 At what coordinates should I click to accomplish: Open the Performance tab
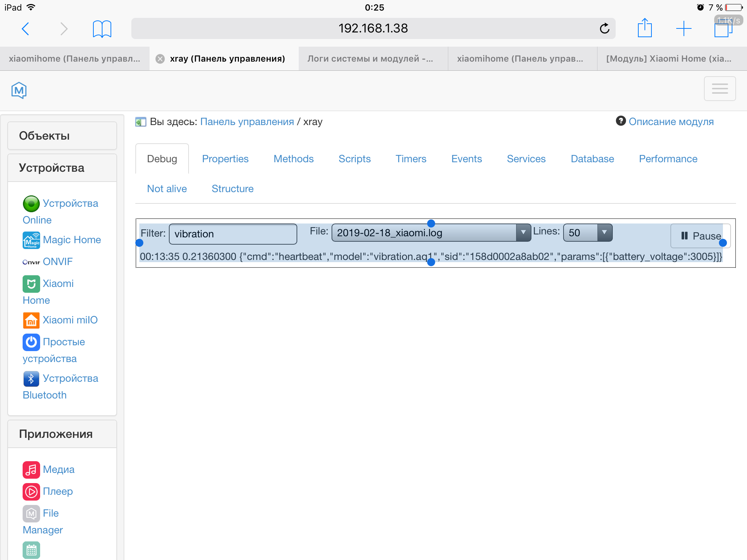pos(668,159)
